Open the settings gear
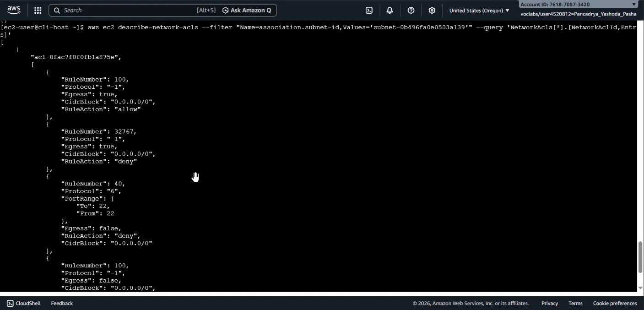The width and height of the screenshot is (644, 310). (x=432, y=10)
